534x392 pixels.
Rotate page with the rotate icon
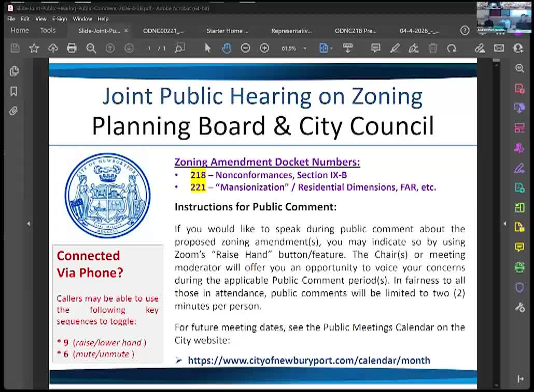452,48
